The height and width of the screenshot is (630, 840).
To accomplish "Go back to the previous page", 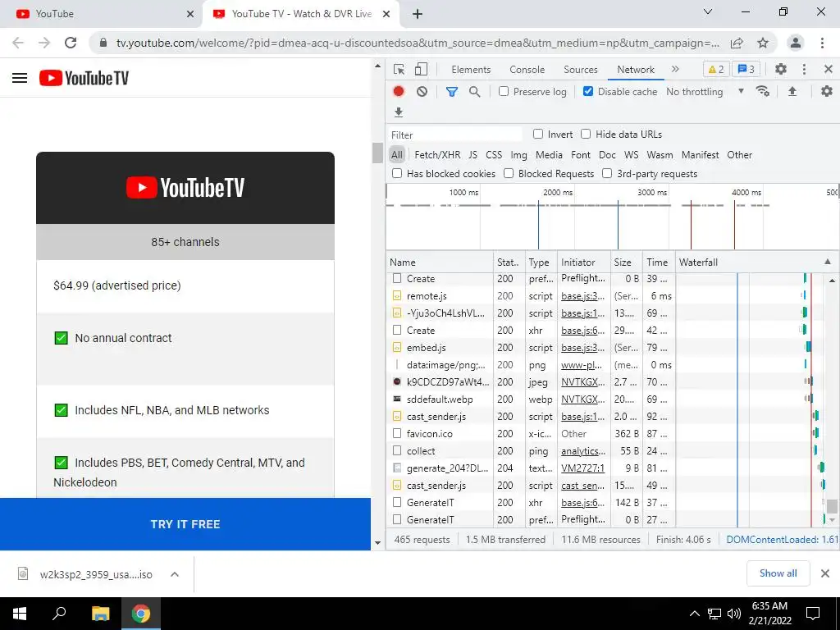I will [18, 43].
